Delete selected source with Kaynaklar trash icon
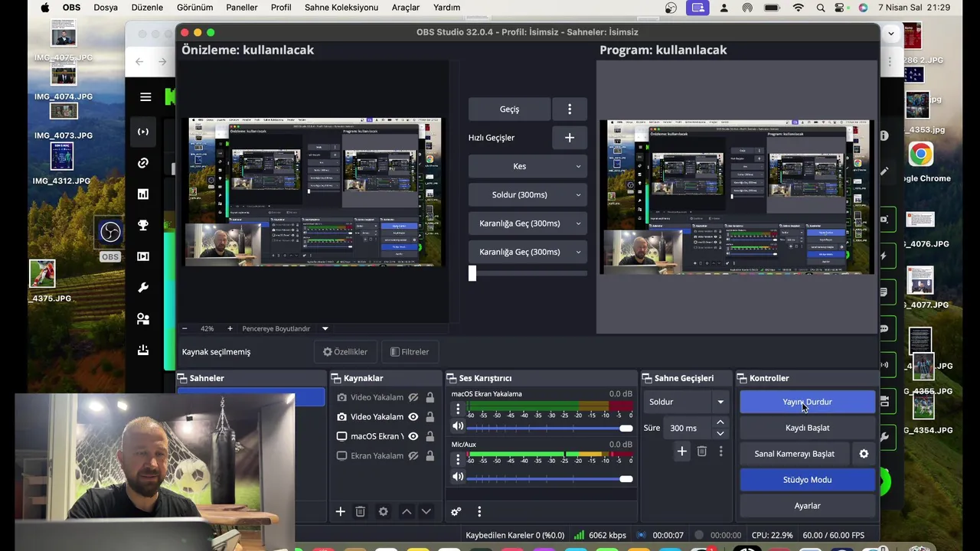This screenshot has width=980, height=551. (361, 511)
